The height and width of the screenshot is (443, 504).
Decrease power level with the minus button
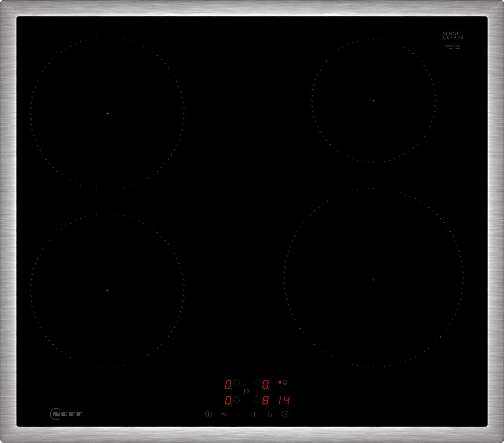point(239,414)
